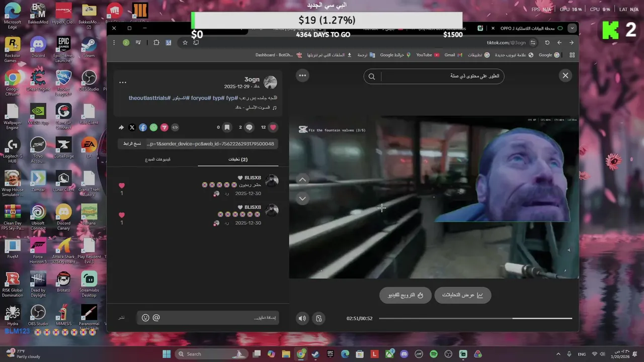
Task: Open original sound music link
Action: point(256,108)
